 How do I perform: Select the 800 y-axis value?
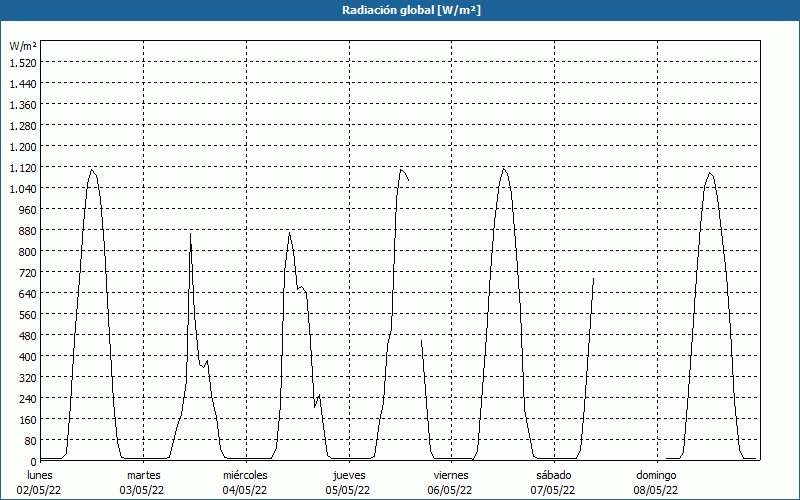27,252
